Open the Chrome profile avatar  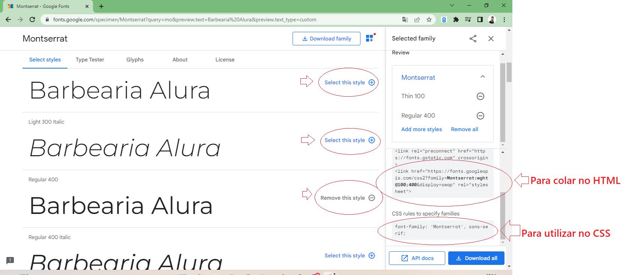click(x=492, y=19)
